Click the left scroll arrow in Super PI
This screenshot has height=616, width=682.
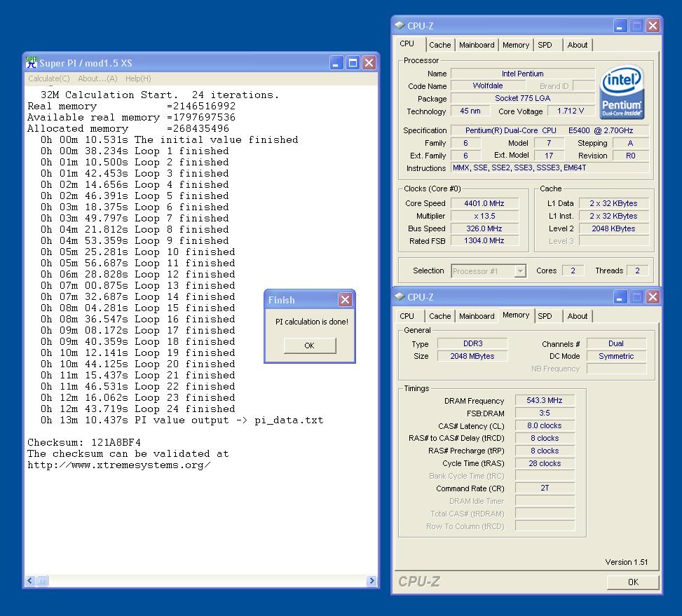(x=29, y=581)
